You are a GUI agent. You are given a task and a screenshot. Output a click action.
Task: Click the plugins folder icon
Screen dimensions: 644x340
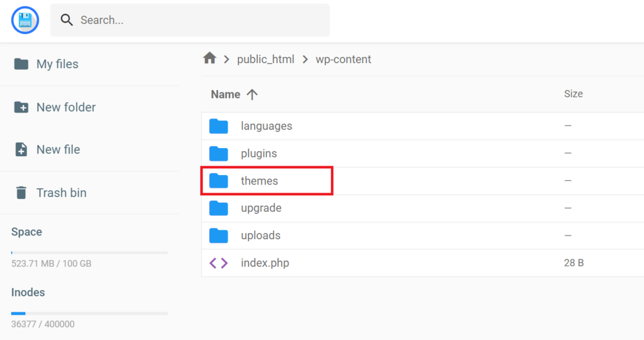pos(218,154)
